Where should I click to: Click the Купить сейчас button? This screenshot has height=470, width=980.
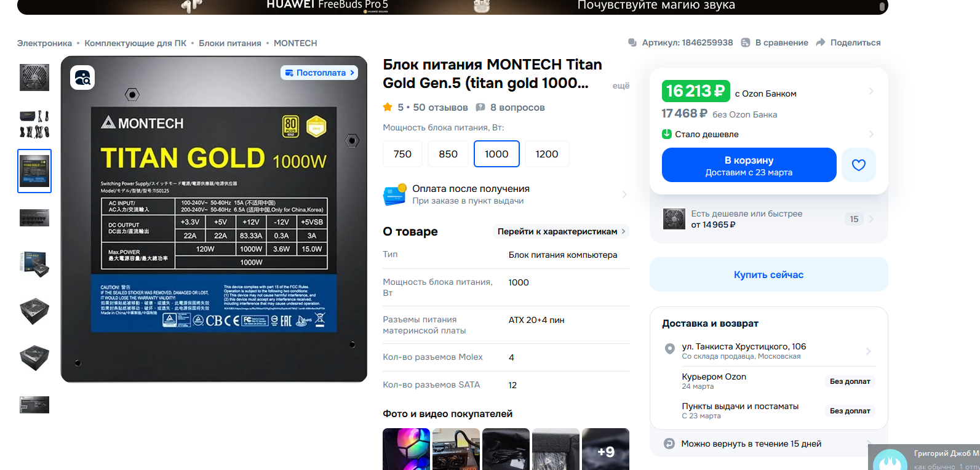769,274
